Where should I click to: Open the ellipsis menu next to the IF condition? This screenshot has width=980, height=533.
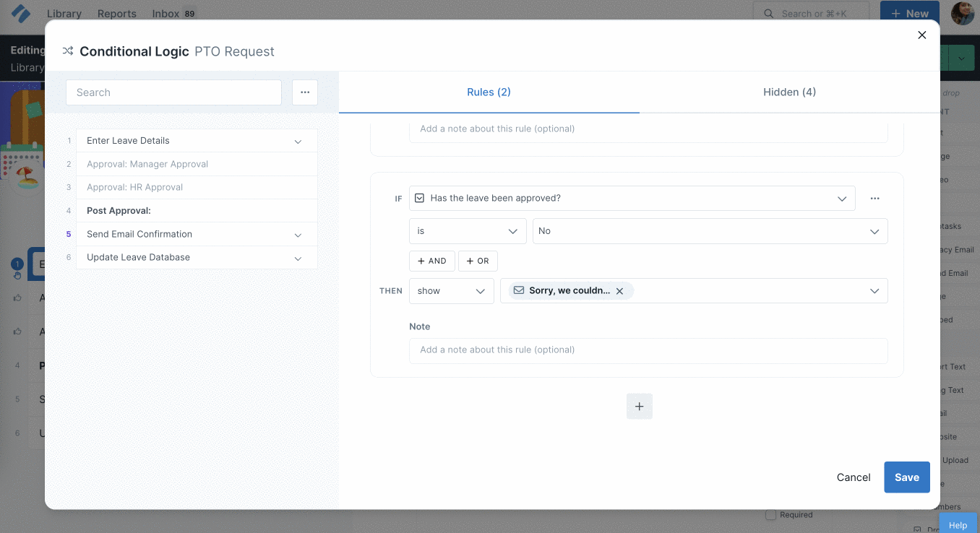pyautogui.click(x=874, y=198)
